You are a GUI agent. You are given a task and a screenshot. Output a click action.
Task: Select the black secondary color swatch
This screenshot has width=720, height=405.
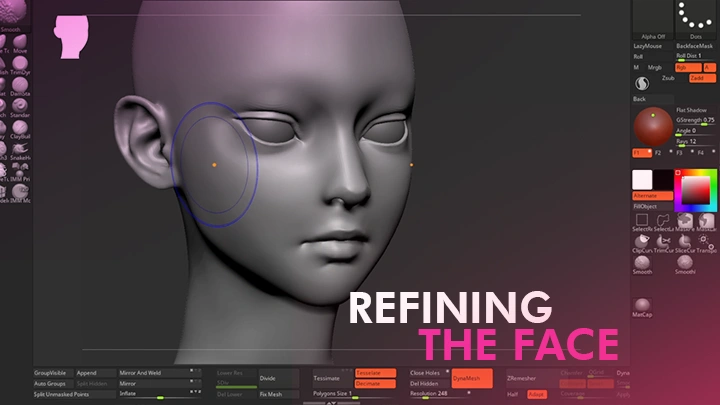pos(663,180)
